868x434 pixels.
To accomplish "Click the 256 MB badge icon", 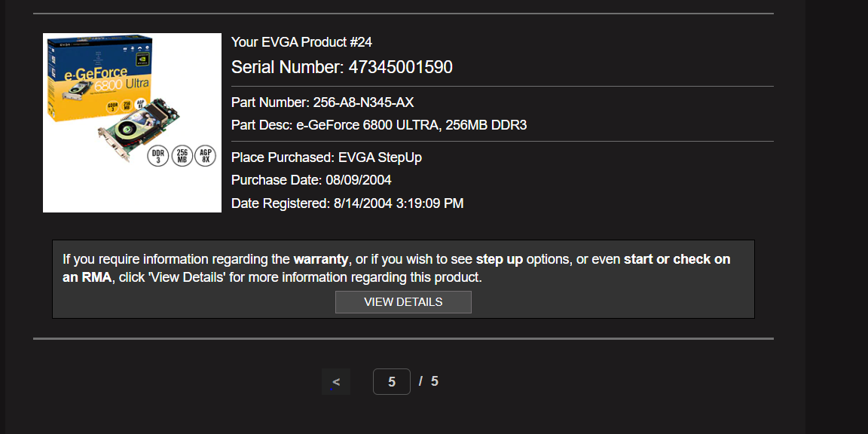I will tap(182, 157).
